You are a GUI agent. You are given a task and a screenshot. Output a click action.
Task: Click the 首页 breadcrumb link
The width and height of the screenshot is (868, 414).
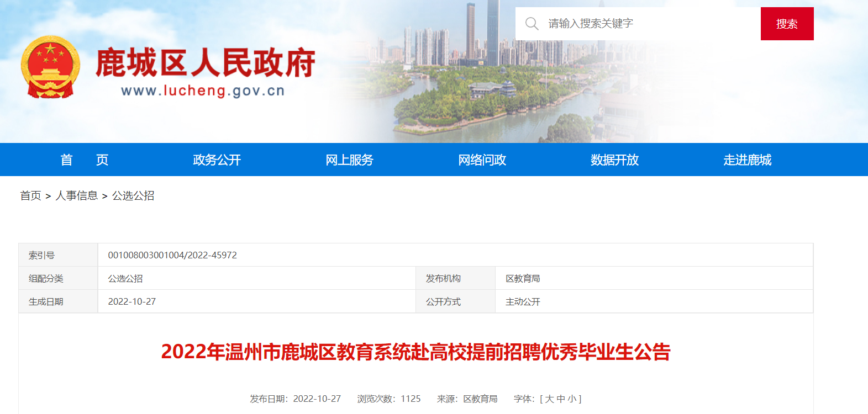coord(30,196)
